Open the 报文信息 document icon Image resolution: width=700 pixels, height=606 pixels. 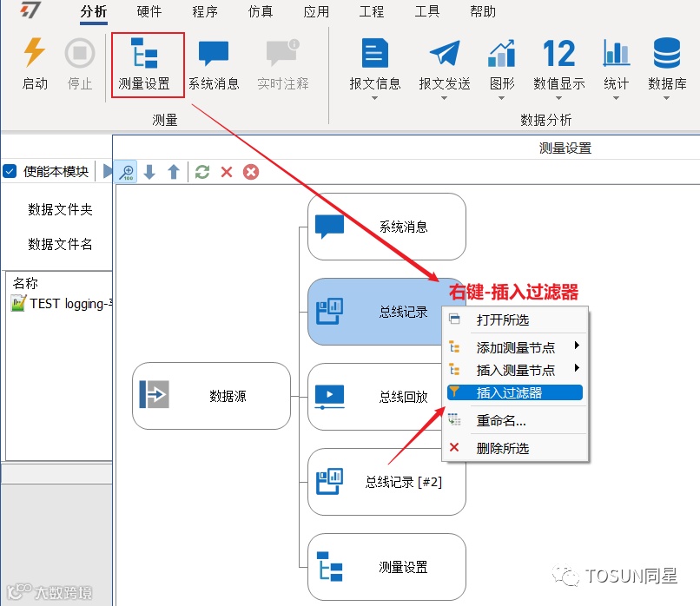point(374,53)
